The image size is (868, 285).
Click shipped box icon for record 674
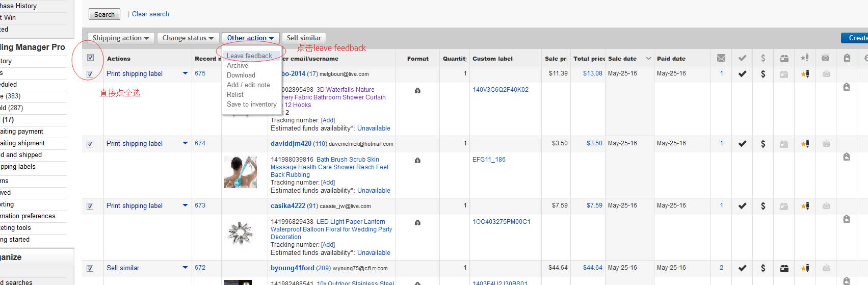[784, 144]
